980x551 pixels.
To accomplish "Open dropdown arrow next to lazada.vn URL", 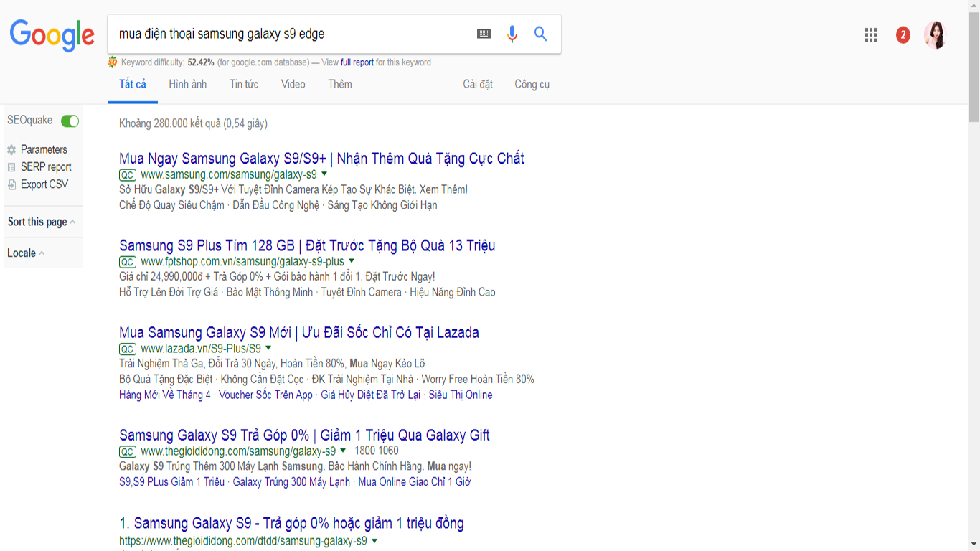I will 268,349.
